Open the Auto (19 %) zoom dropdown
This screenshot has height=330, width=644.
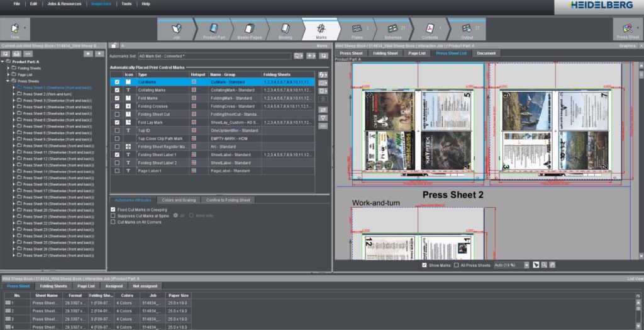pyautogui.click(x=526, y=265)
